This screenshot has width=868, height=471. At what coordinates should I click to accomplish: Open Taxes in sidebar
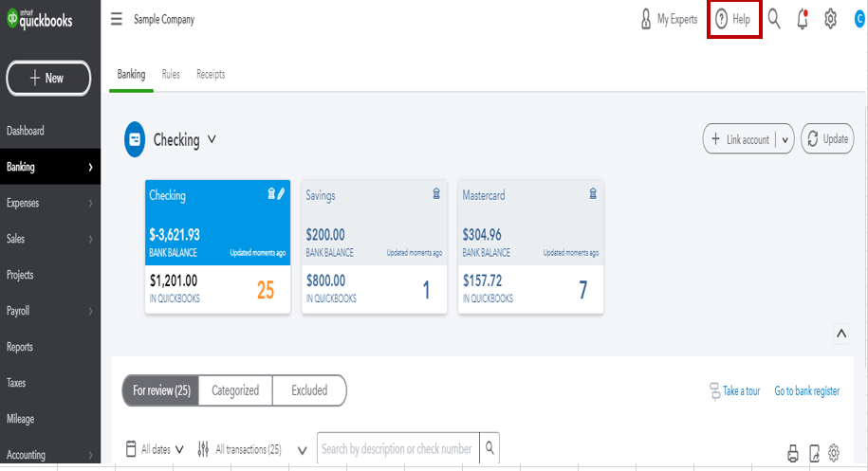tap(16, 383)
